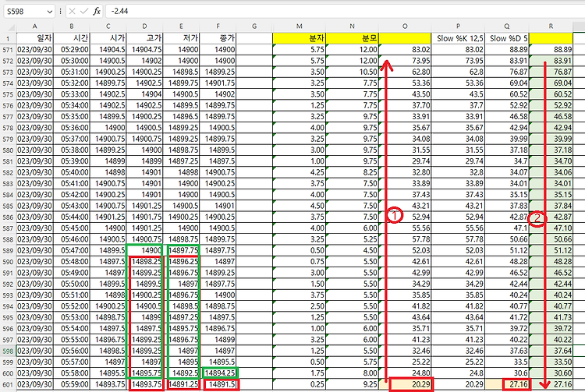This screenshot has height=392, width=585.
Task: Select column M header
Action: (x=300, y=26)
